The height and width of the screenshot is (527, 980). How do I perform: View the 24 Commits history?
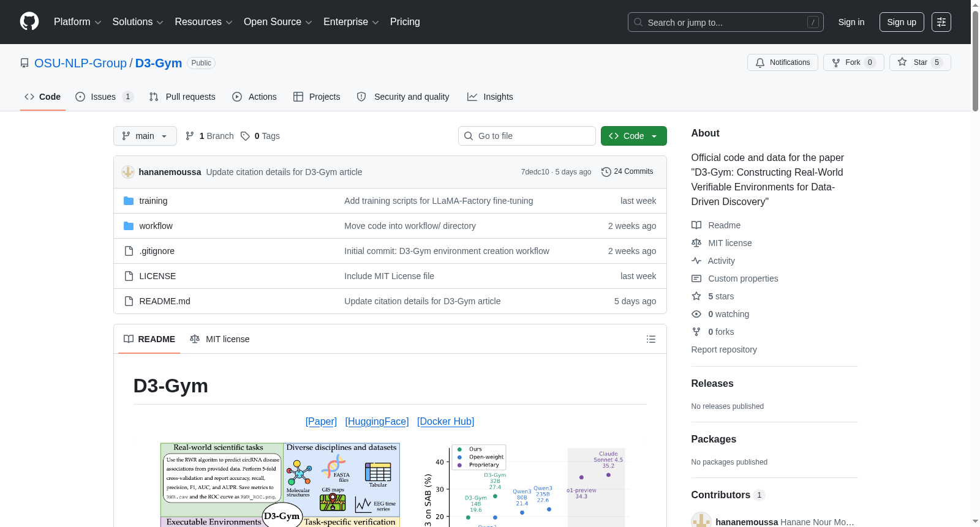coord(628,172)
